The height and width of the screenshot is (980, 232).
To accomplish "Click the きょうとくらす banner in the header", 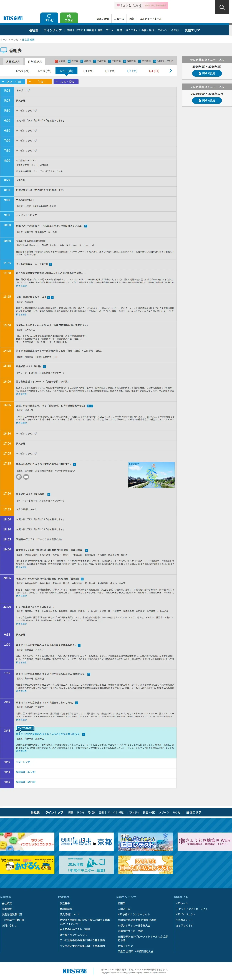I will tap(141, 5).
